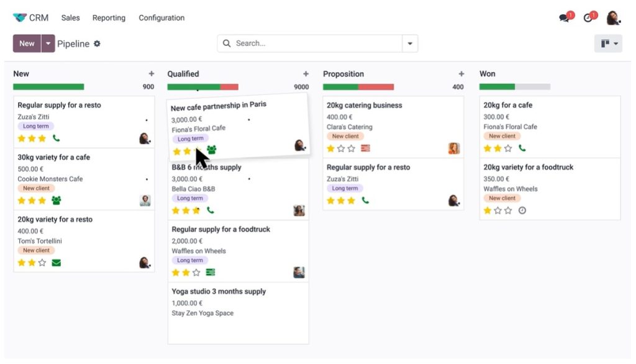
Task: Click the New button
Action: (x=26, y=43)
